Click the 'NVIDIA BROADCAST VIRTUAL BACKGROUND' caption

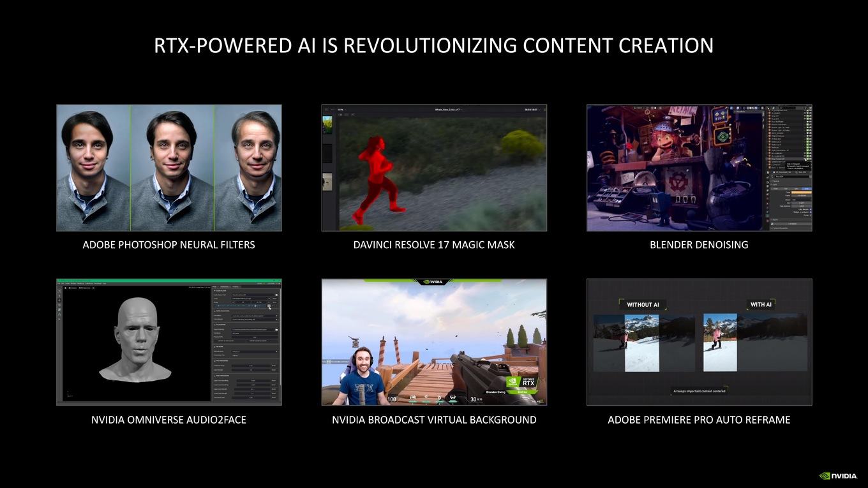point(434,420)
